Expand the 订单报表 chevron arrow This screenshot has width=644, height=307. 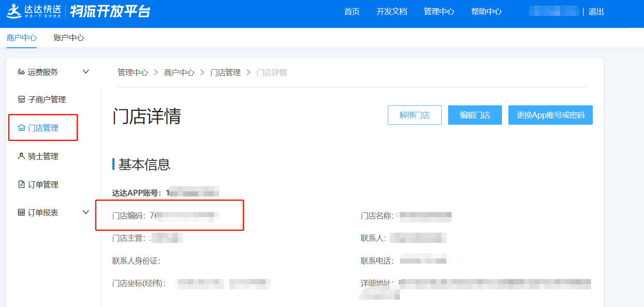(86, 212)
